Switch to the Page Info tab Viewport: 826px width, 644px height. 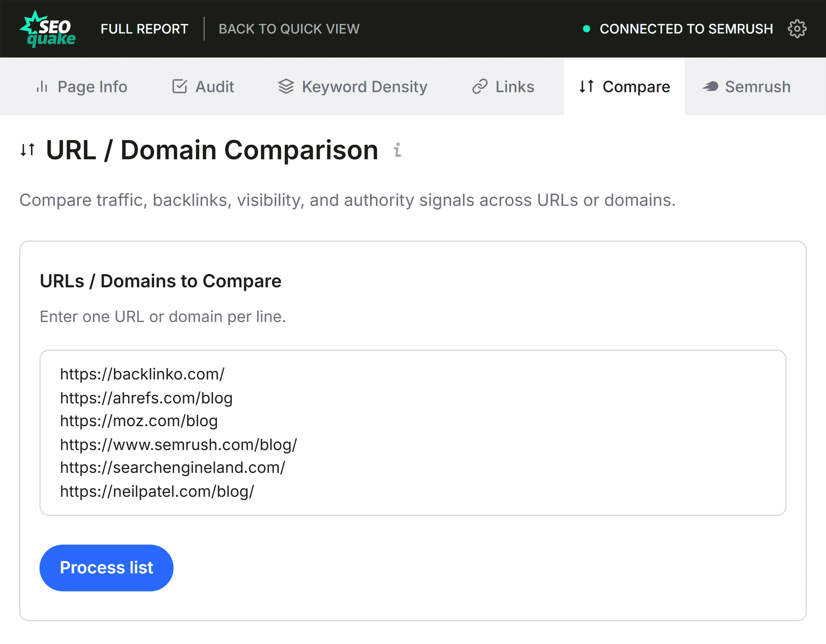coord(82,87)
